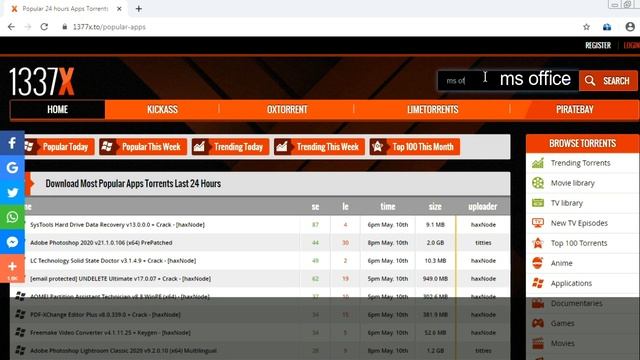The width and height of the screenshot is (640, 360).
Task: Click the Trending Torrents chart icon
Action: (x=538, y=163)
